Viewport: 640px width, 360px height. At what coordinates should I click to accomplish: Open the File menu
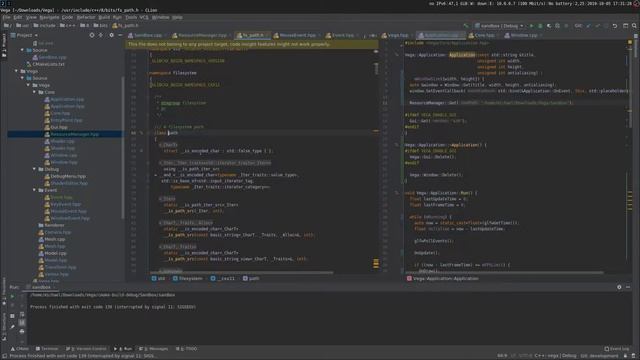[x=6, y=18]
